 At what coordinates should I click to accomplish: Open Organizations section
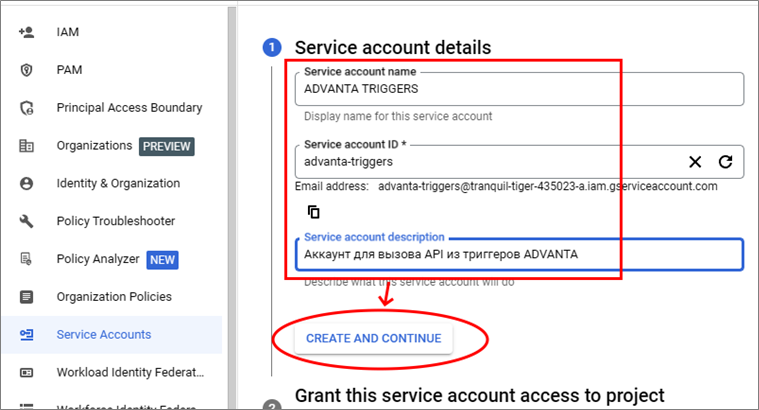94,146
